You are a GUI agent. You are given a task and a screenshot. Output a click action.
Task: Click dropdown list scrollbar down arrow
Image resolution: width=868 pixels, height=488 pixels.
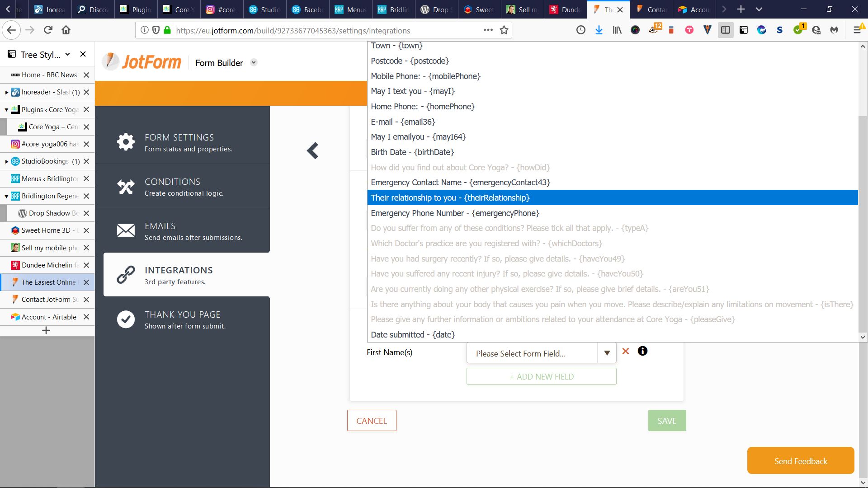[863, 337]
